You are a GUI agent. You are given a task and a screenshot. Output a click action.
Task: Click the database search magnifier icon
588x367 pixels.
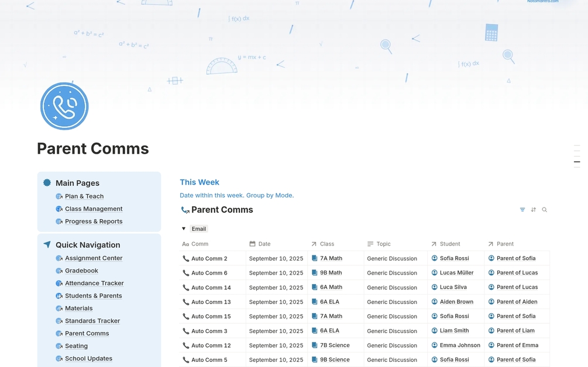coord(545,210)
